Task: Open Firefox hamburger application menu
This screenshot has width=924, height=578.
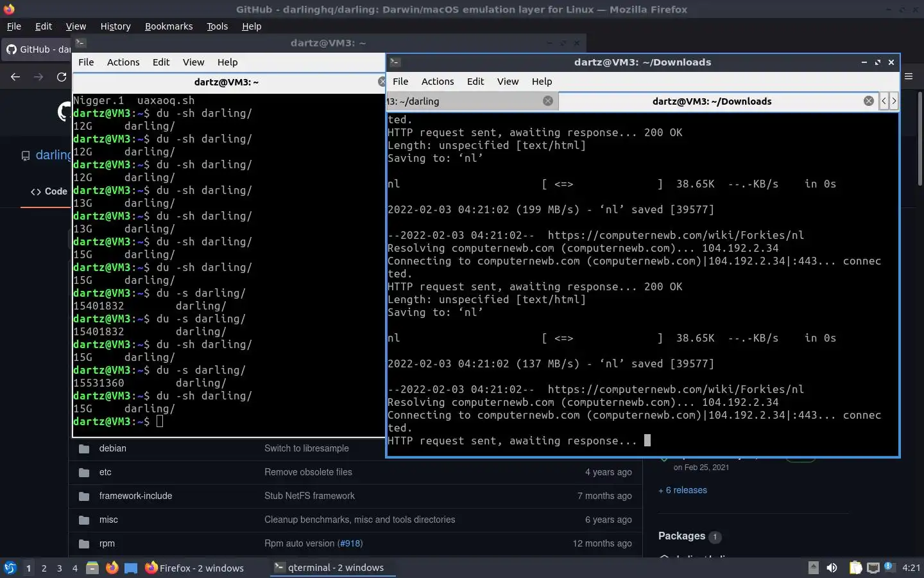Action: pos(909,76)
